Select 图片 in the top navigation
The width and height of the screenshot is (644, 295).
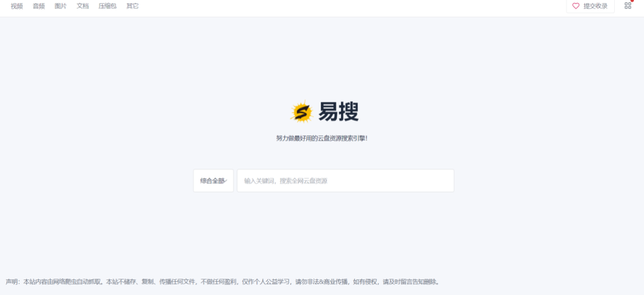click(60, 6)
